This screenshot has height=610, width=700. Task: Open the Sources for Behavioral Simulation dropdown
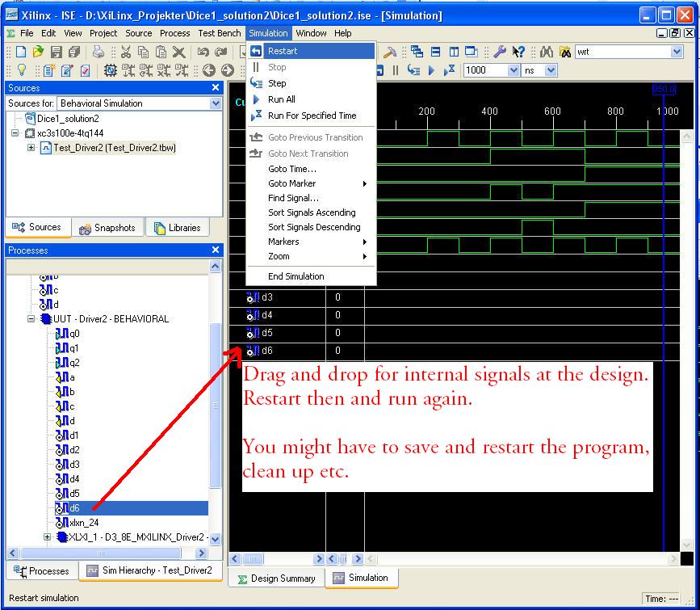(216, 103)
